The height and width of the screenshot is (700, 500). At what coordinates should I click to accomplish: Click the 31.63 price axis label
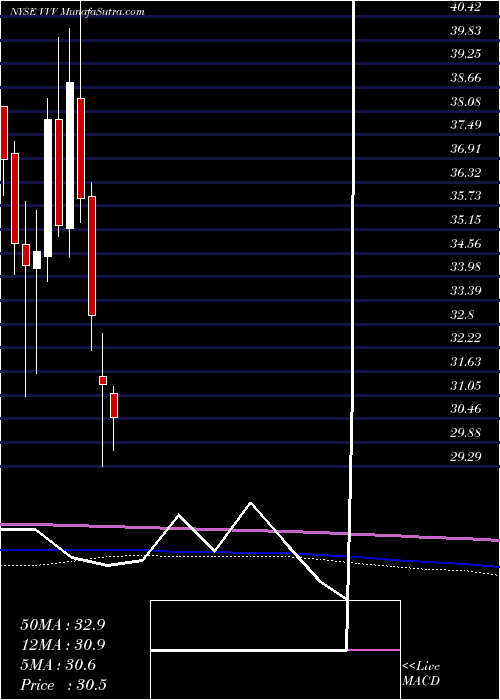(464, 362)
